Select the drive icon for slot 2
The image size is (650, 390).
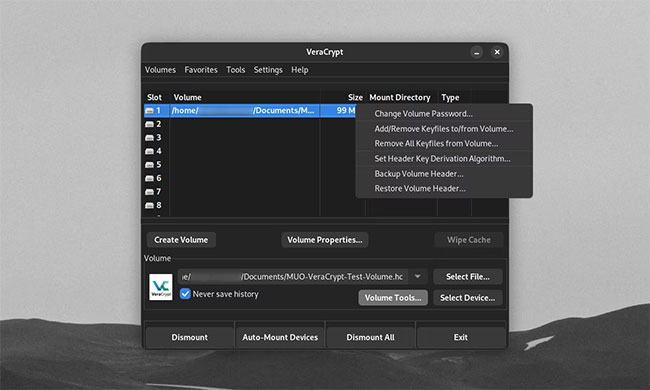click(149, 124)
